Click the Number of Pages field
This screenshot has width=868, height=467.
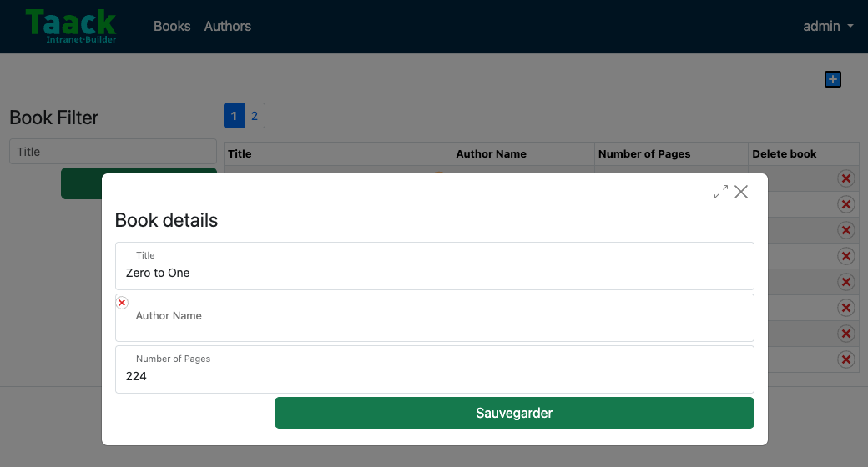(435, 369)
